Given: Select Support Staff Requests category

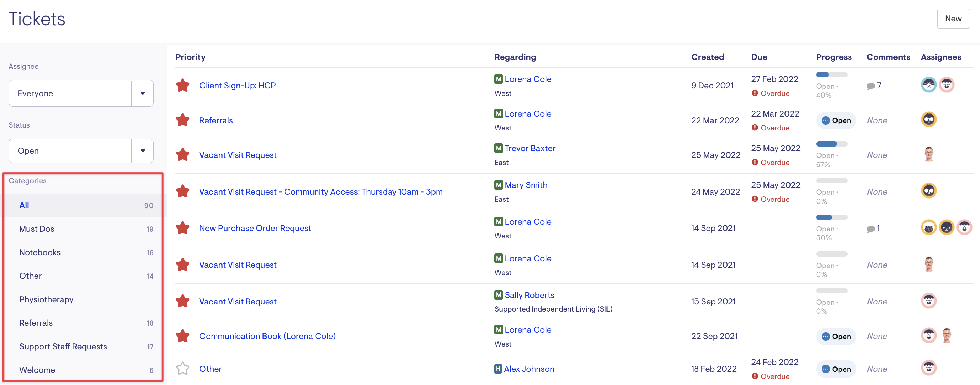Looking at the screenshot, I should point(63,346).
